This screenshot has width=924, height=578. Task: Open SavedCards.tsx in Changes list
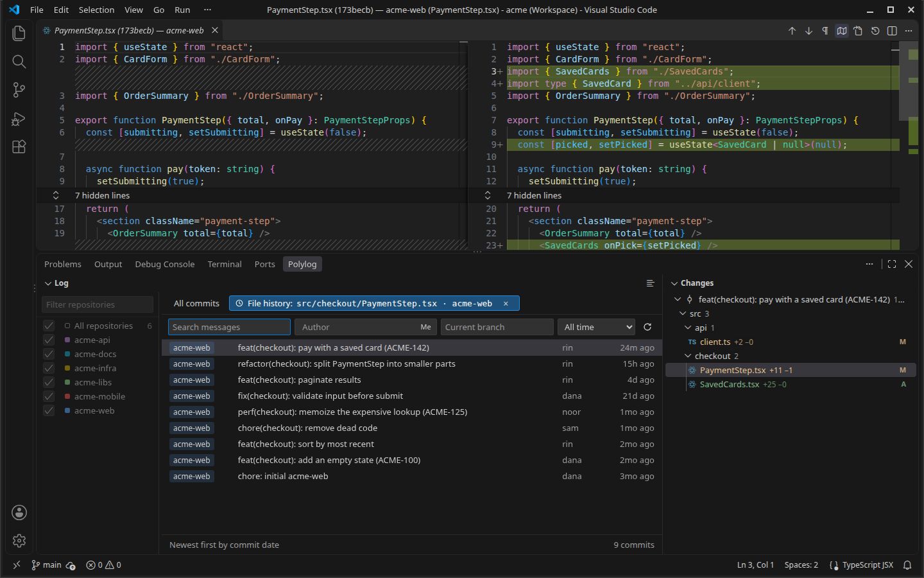[x=791, y=384]
